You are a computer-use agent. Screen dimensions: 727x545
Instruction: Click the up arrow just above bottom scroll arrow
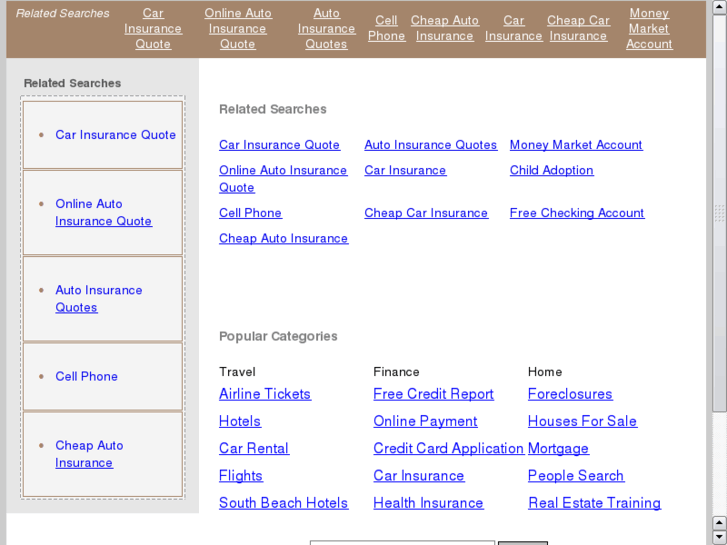click(x=720, y=523)
